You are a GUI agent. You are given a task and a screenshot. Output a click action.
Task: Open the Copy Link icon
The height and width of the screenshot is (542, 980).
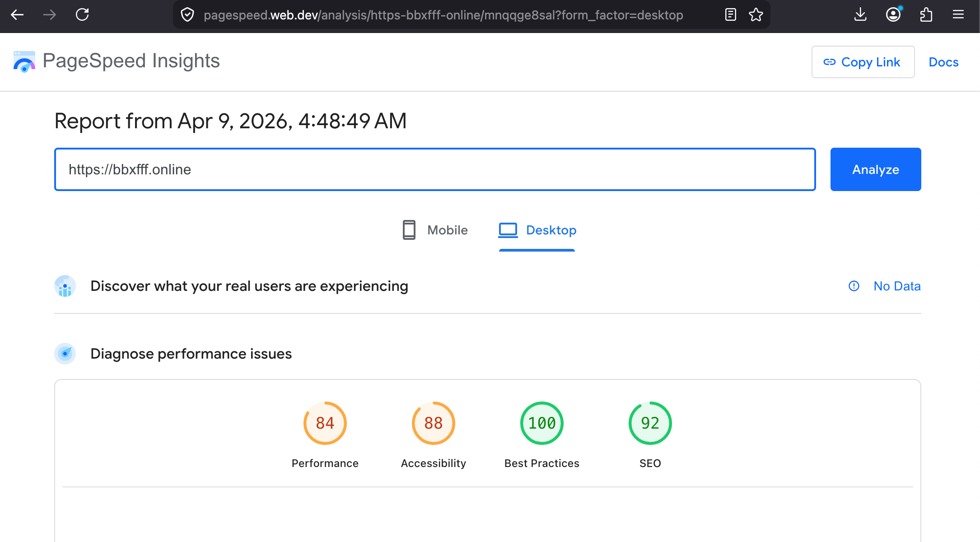pos(830,62)
